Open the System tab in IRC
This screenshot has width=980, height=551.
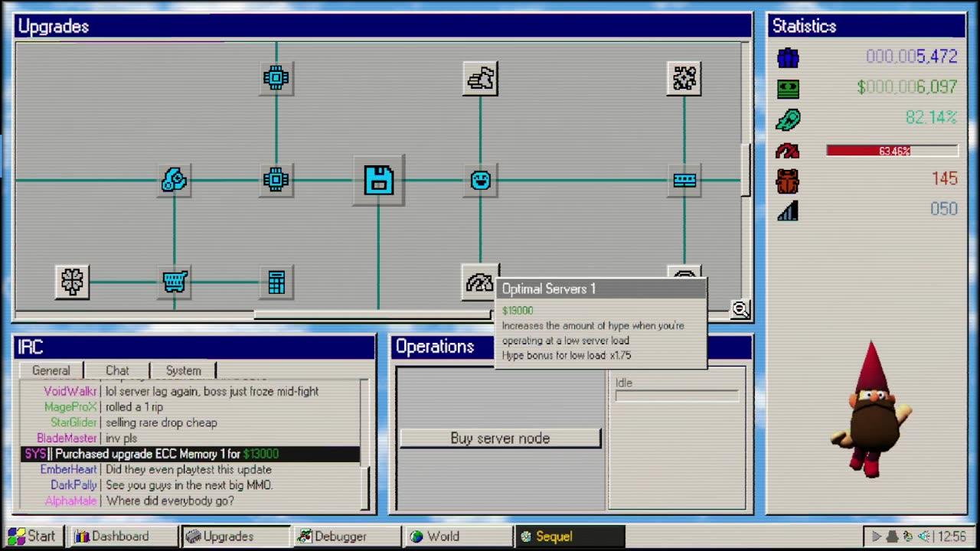point(184,370)
